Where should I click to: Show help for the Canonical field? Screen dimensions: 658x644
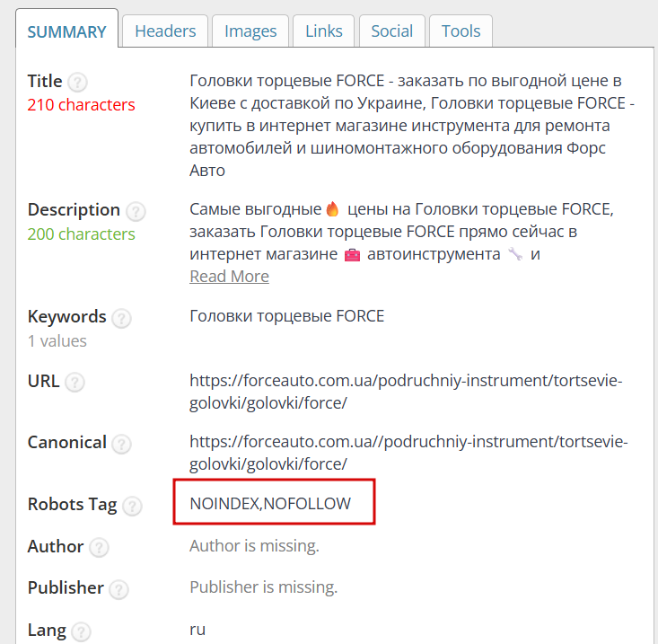(121, 444)
